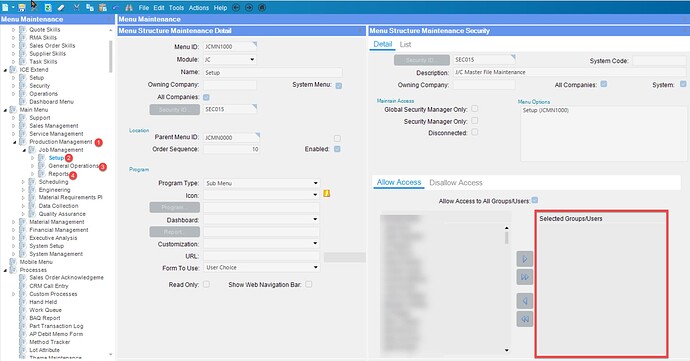The image size is (690, 361).
Task: Open the Tools menu
Action: pos(176,7)
